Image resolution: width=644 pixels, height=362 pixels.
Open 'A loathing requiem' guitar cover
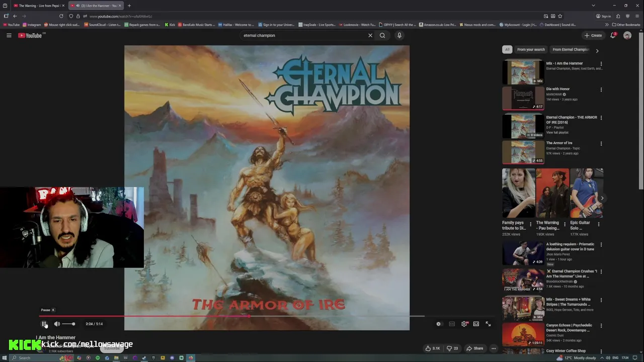(523, 253)
